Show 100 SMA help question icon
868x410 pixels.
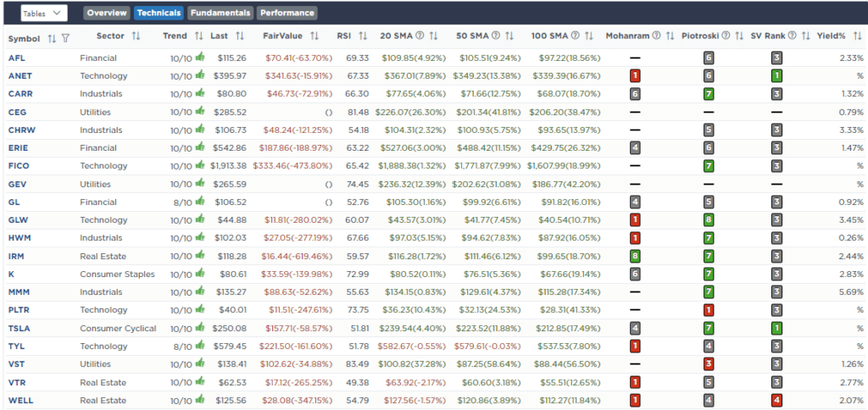pyautogui.click(x=576, y=36)
